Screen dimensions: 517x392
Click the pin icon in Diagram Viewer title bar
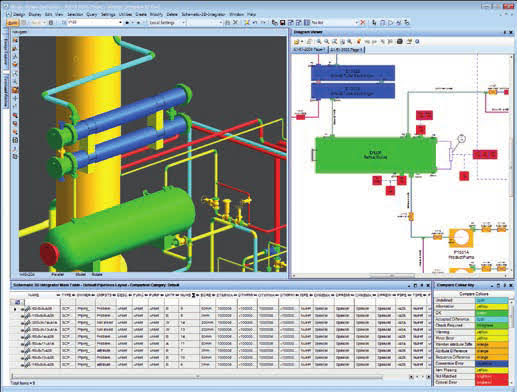pyautogui.click(x=505, y=32)
